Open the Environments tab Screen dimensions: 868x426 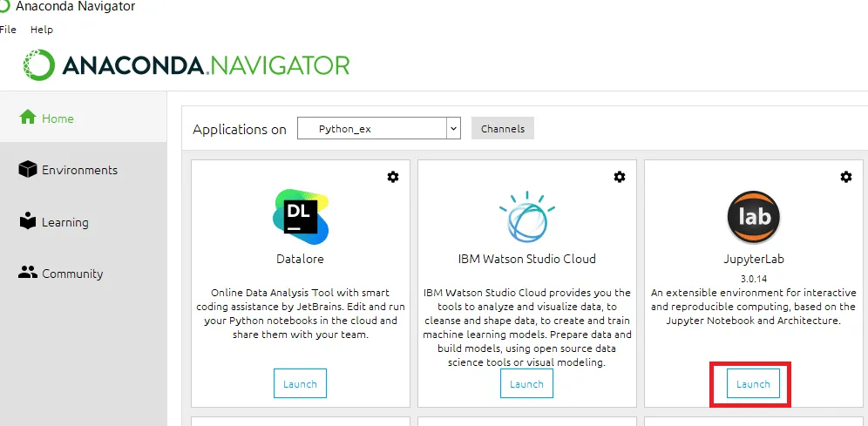83,170
